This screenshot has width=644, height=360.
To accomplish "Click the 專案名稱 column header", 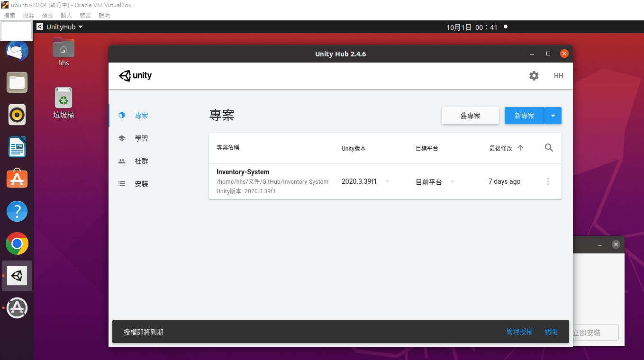I will (228, 147).
